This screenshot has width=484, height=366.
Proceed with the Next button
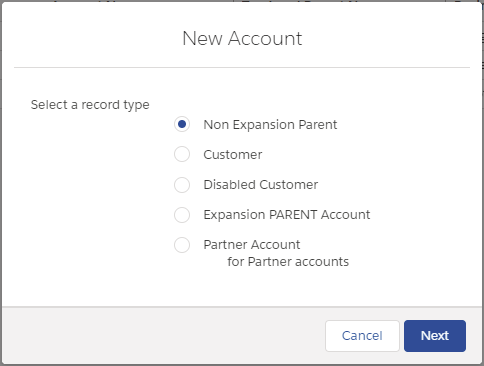(x=435, y=336)
